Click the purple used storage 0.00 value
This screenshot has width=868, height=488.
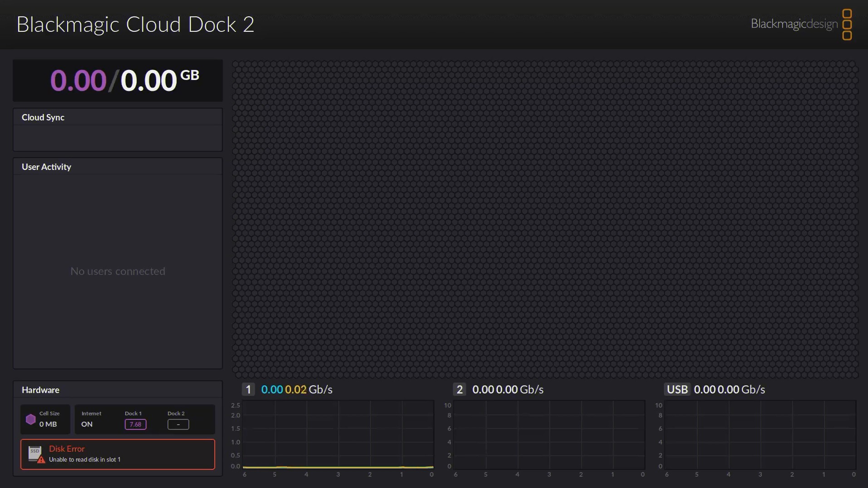(78, 80)
